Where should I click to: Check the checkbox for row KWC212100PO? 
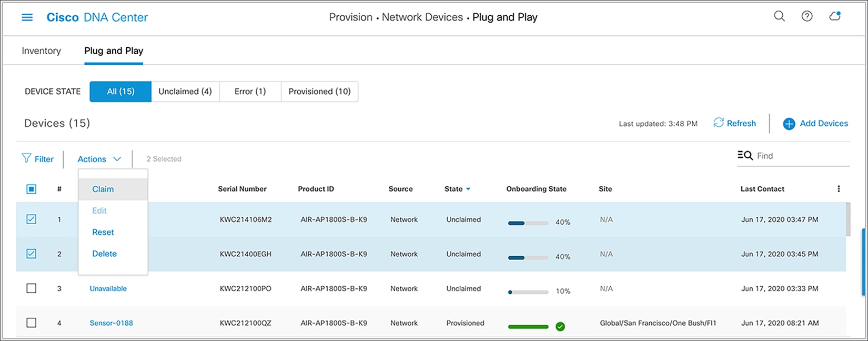tap(32, 288)
